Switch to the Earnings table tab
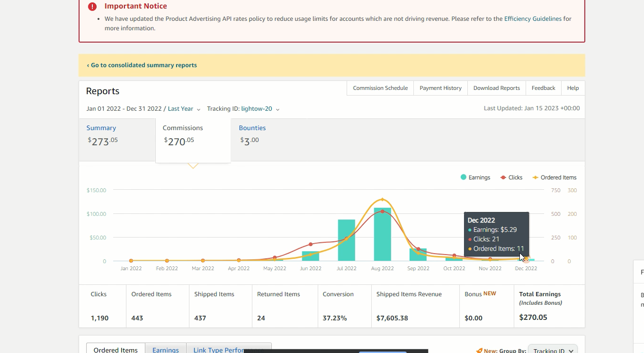Screen dimensions: 644x353 pyautogui.click(x=166, y=350)
